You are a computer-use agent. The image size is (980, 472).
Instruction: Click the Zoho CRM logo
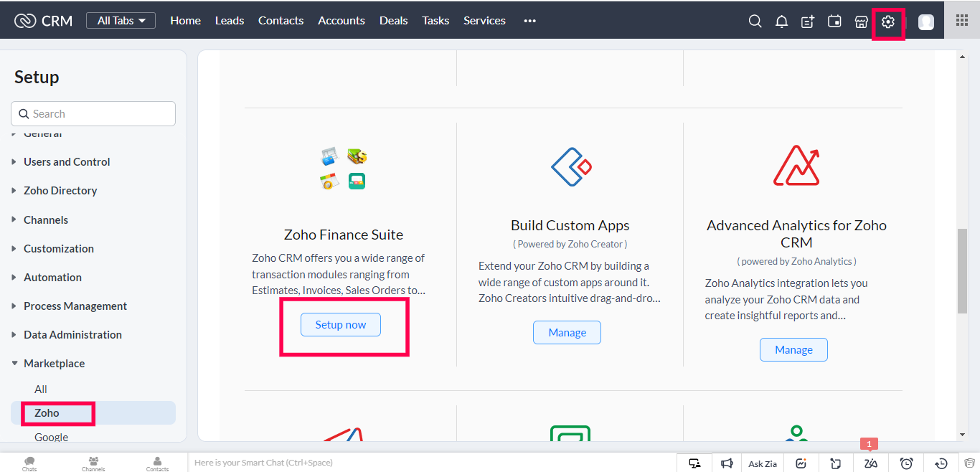44,21
